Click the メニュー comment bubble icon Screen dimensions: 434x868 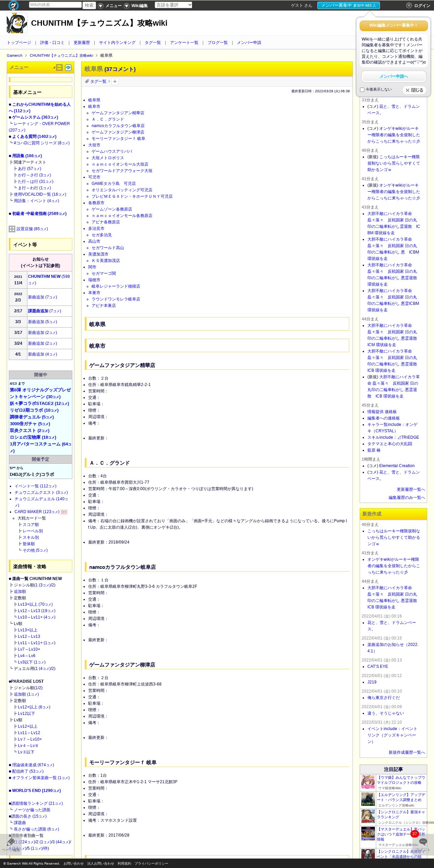pyautogui.click(x=68, y=68)
